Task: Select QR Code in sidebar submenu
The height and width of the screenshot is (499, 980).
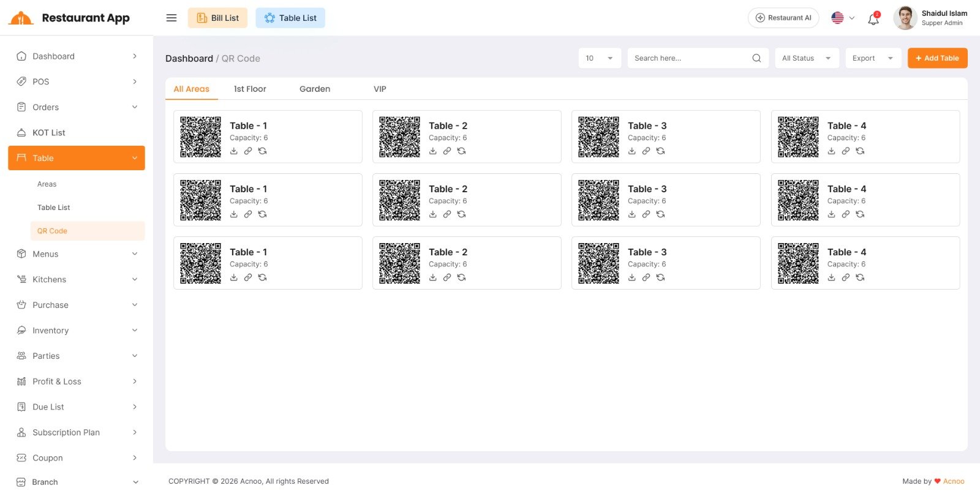Action: (88, 231)
